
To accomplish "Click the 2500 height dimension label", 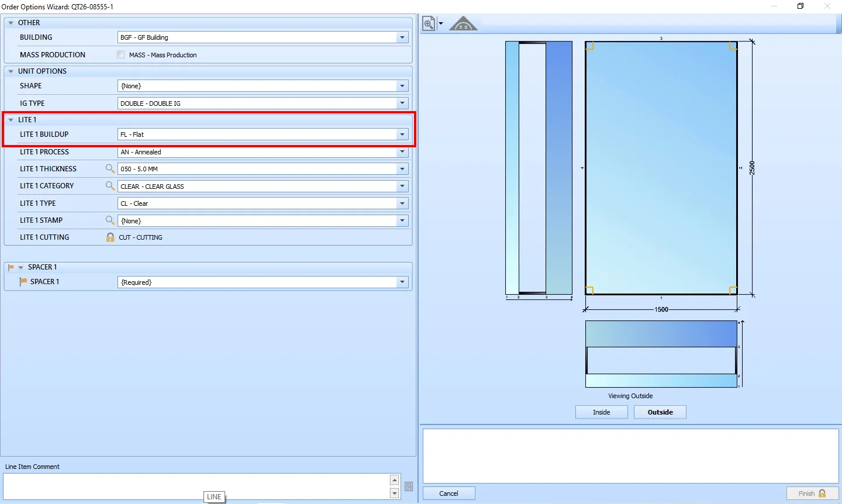I will 752,168.
